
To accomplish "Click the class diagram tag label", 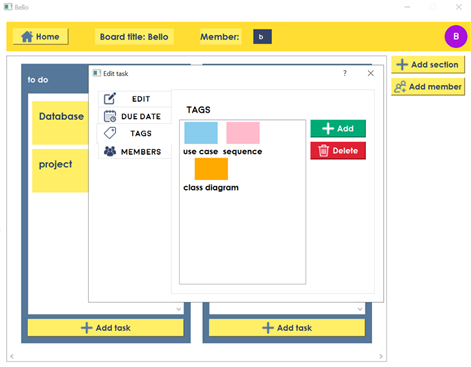I will click(x=211, y=188).
